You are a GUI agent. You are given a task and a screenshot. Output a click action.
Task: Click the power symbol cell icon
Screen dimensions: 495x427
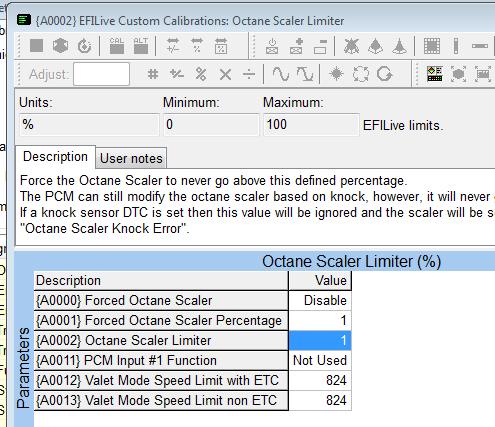point(272,46)
